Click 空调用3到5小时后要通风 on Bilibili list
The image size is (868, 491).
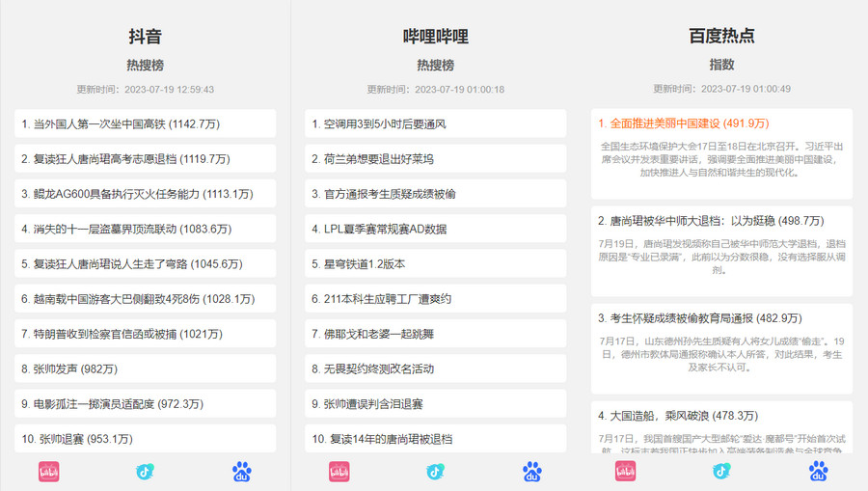pyautogui.click(x=379, y=123)
